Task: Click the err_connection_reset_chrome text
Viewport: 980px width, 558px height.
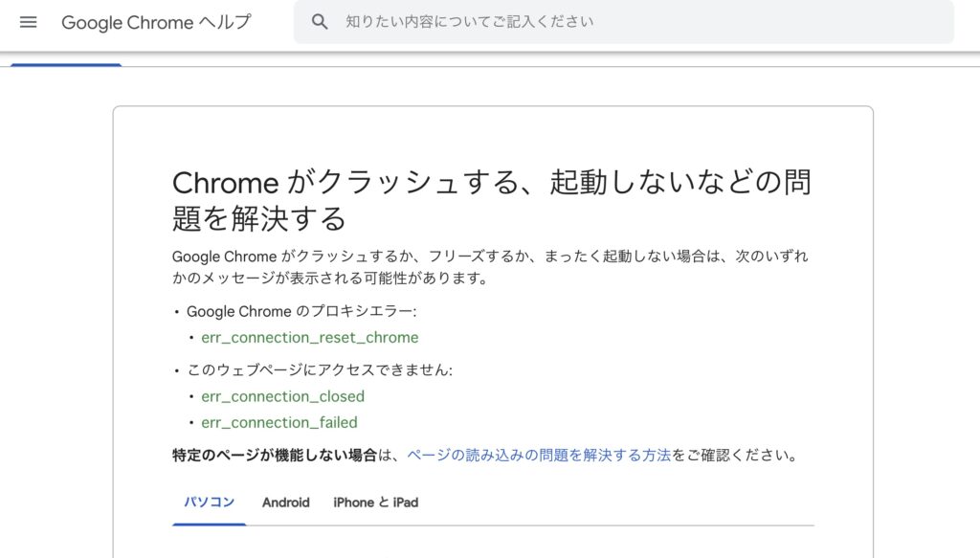Action: [310, 338]
